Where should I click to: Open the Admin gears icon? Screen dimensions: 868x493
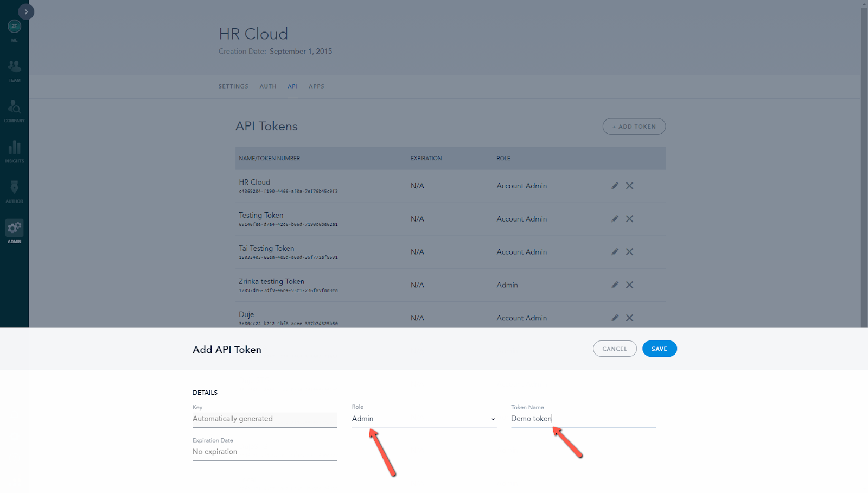(14, 227)
